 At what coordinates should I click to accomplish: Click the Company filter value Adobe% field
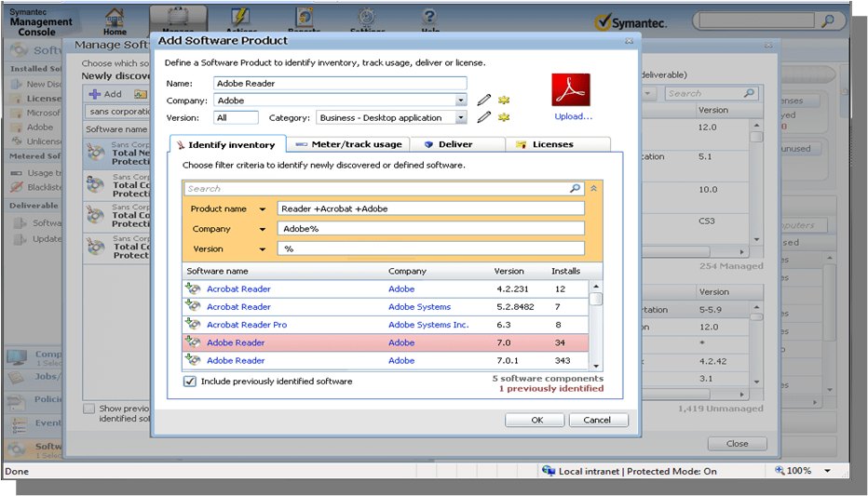pyautogui.click(x=430, y=229)
